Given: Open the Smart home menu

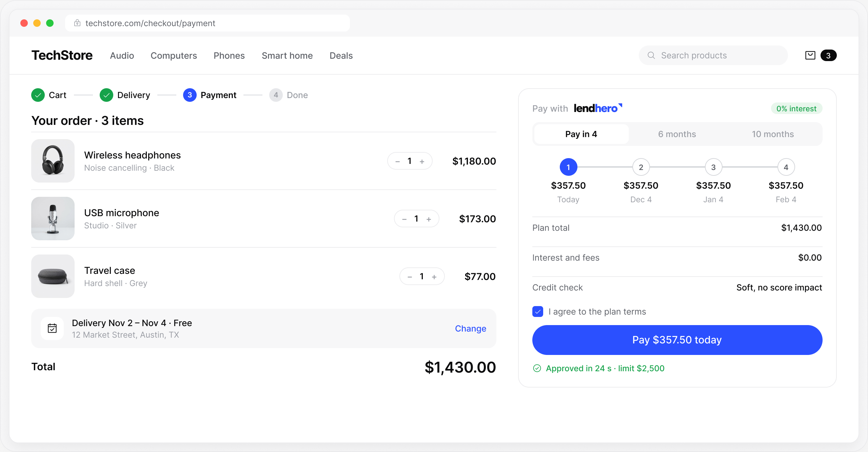Looking at the screenshot, I should pyautogui.click(x=287, y=55).
